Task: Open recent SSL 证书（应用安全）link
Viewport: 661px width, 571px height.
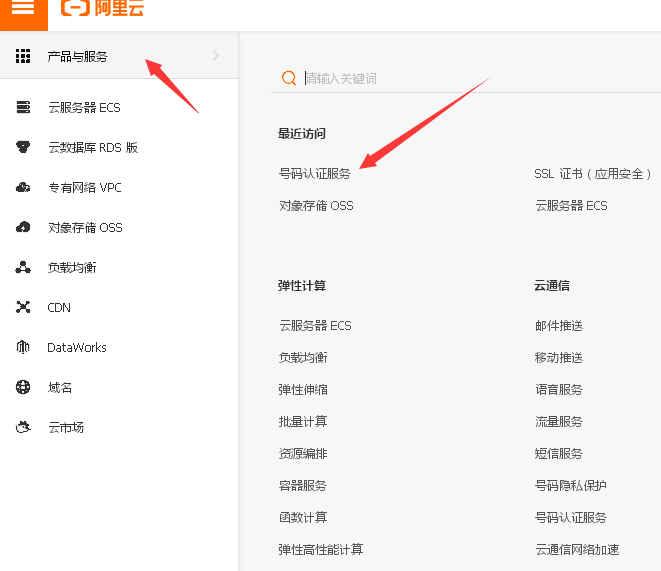Action: [593, 174]
